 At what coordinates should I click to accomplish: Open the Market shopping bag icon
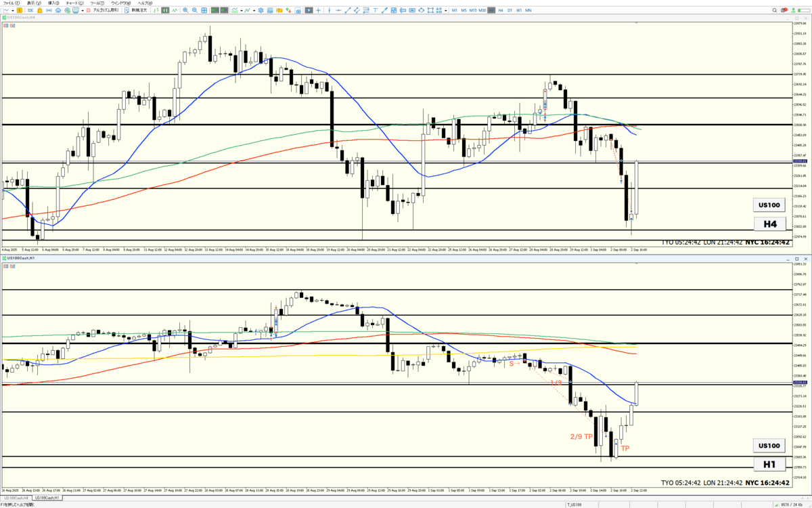tap(40, 11)
